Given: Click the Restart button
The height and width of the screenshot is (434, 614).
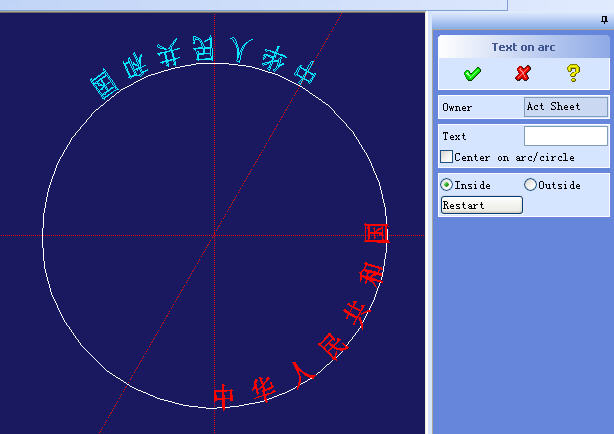Looking at the screenshot, I should pos(482,205).
